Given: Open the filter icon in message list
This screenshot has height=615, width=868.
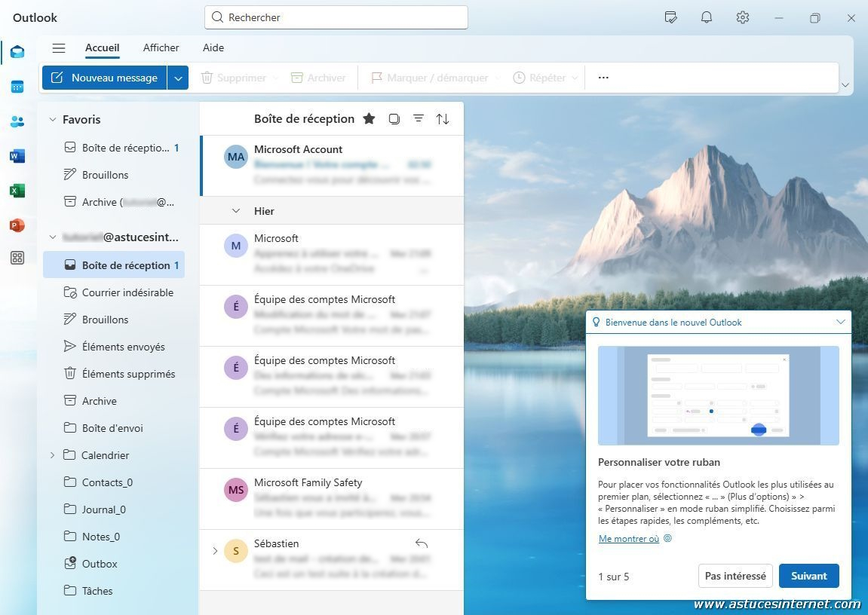Looking at the screenshot, I should pos(419,119).
